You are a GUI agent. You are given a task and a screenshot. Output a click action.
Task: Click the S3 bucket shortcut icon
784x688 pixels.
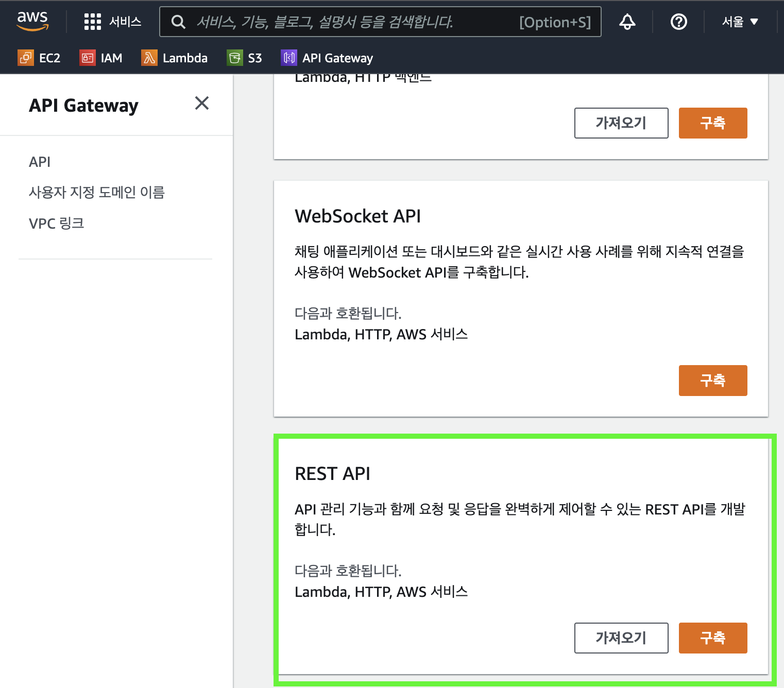[x=235, y=58]
